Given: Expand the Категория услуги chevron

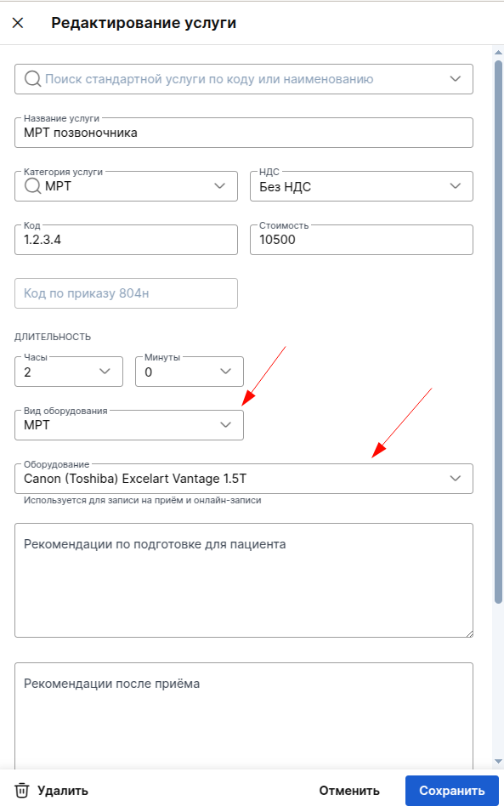Looking at the screenshot, I should [220, 186].
